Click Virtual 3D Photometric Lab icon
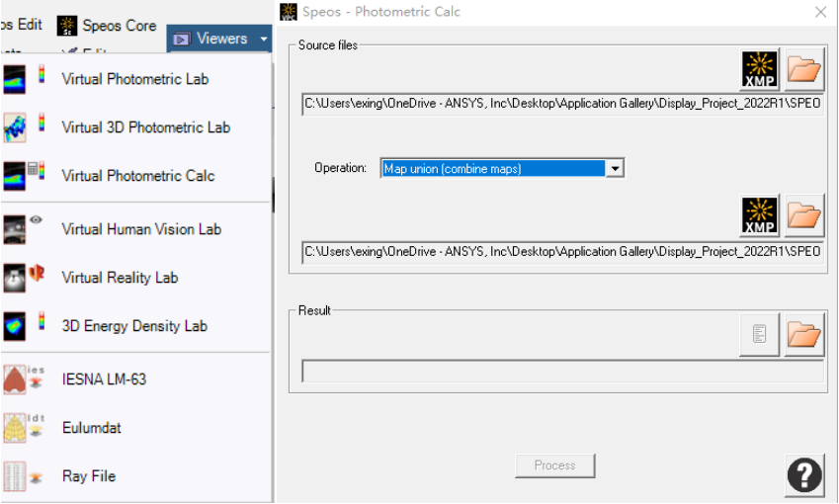The width and height of the screenshot is (839, 504). (x=15, y=127)
